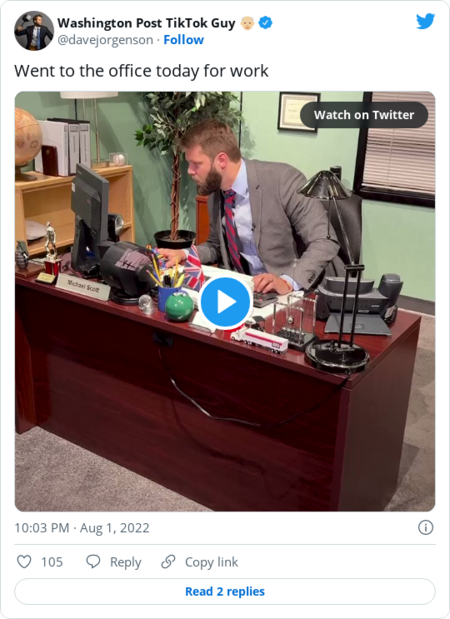
Task: Play the embedded video
Action: 225,302
